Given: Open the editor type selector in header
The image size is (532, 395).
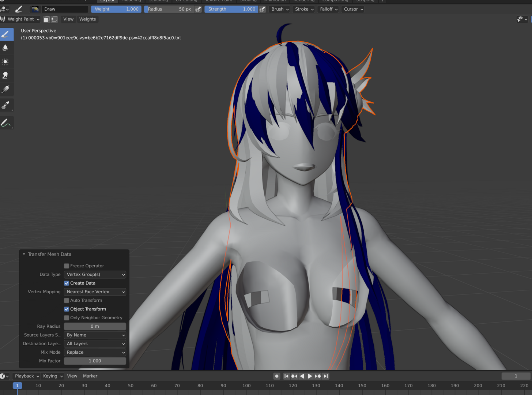Looking at the screenshot, I should click(x=5, y=9).
